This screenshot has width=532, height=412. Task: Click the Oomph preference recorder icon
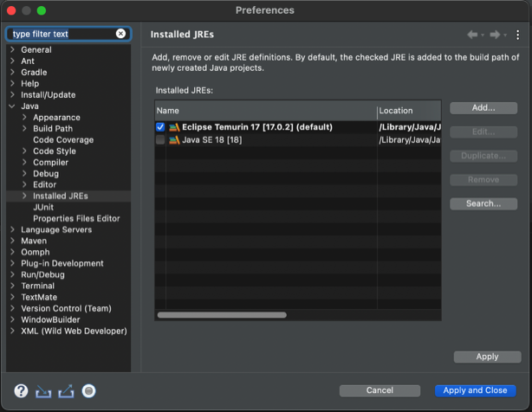point(88,391)
